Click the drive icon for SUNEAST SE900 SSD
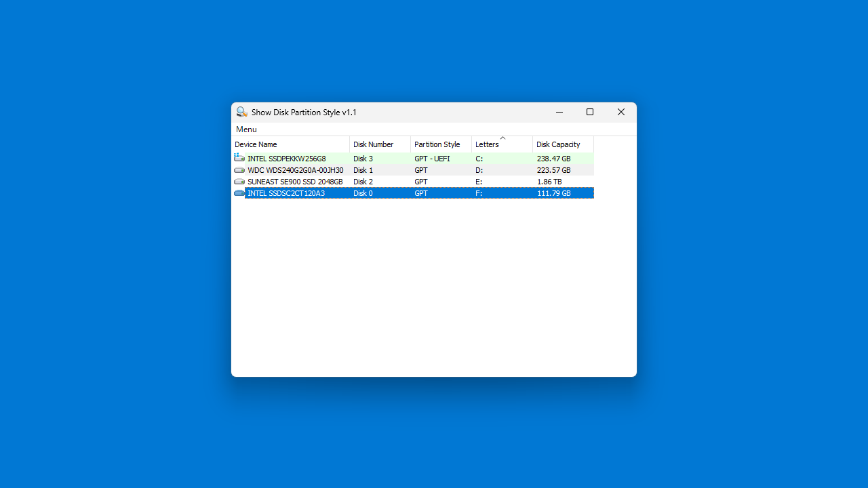868x488 pixels. (x=239, y=182)
